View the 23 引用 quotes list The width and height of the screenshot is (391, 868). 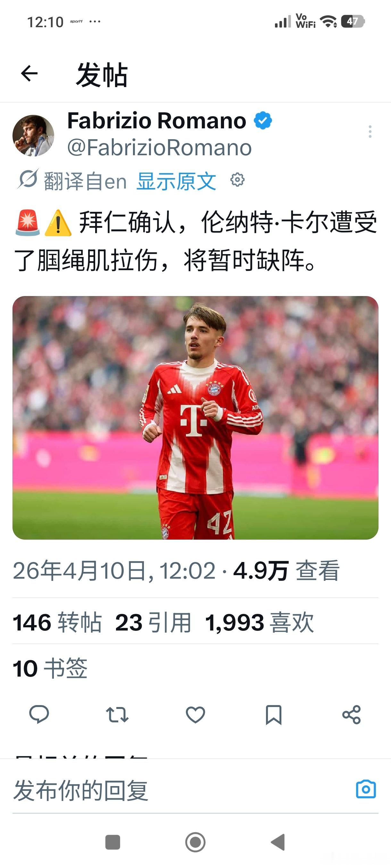[154, 622]
